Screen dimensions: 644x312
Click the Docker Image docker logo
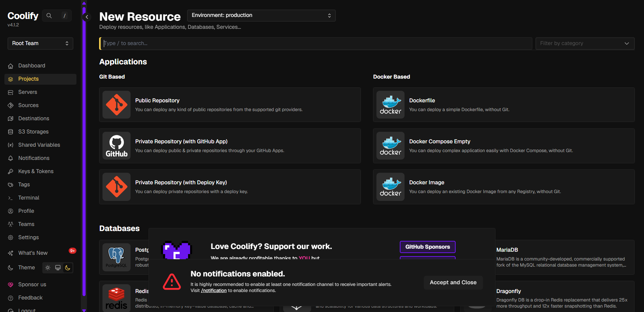pyautogui.click(x=390, y=187)
